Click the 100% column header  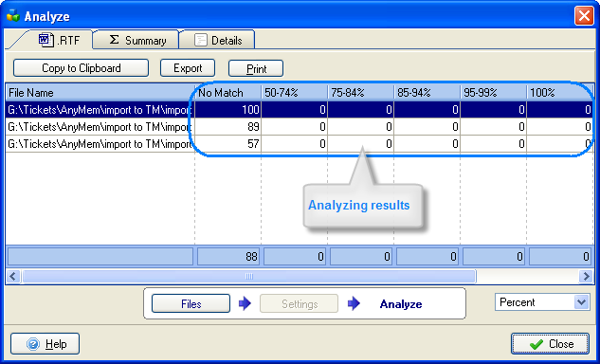(x=560, y=93)
